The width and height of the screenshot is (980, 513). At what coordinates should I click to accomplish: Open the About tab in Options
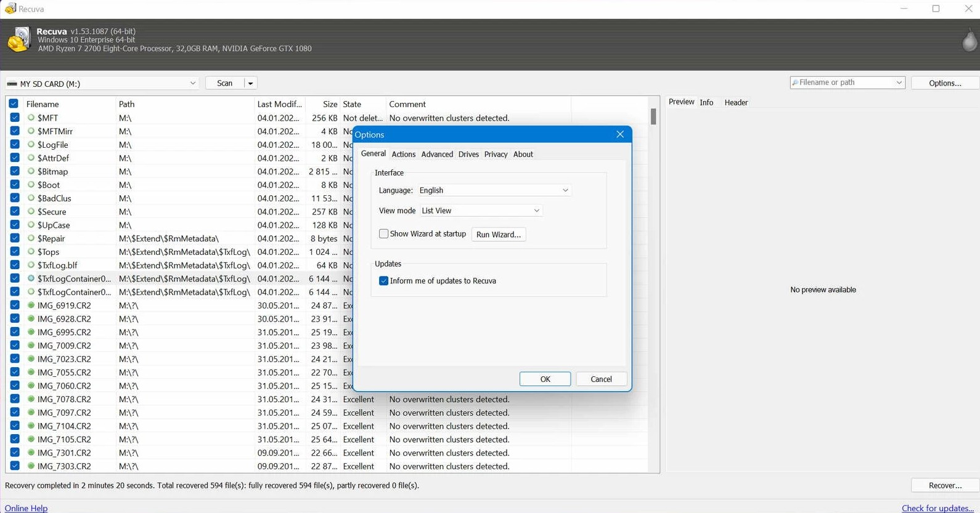click(x=523, y=154)
